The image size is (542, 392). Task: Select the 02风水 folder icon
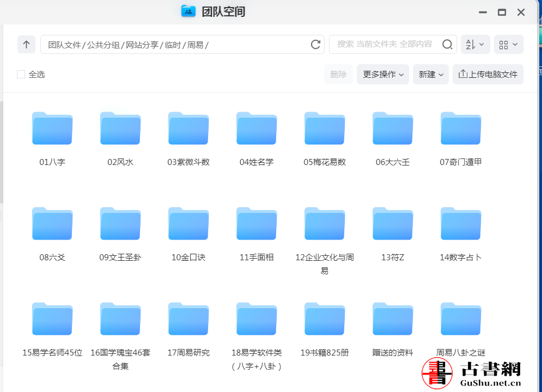(120, 128)
